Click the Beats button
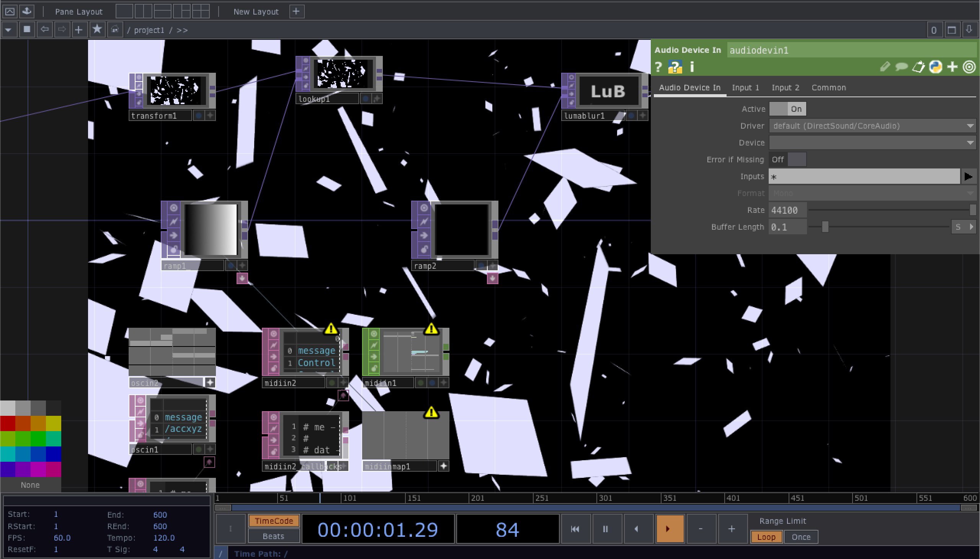Image resolution: width=980 pixels, height=559 pixels. [273, 536]
